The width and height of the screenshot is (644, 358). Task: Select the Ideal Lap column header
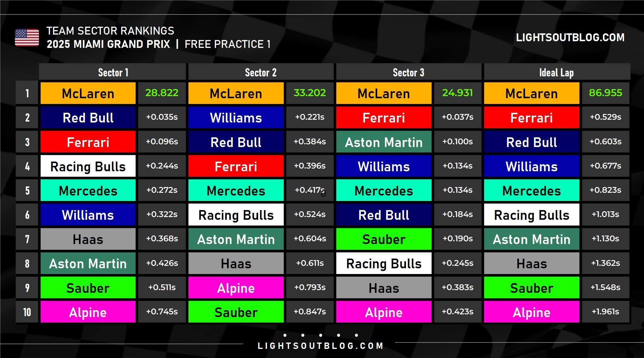(557, 72)
